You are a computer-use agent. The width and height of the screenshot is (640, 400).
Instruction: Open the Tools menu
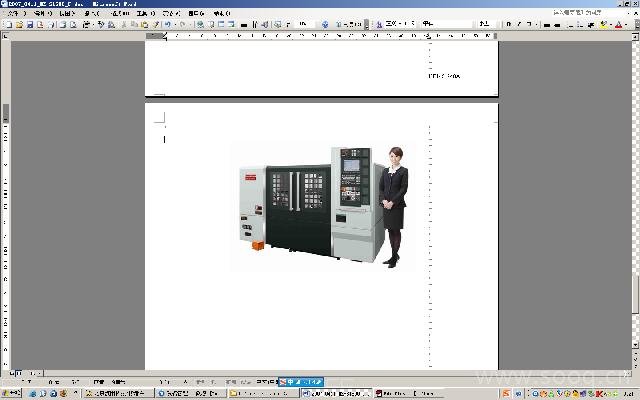(x=146, y=13)
